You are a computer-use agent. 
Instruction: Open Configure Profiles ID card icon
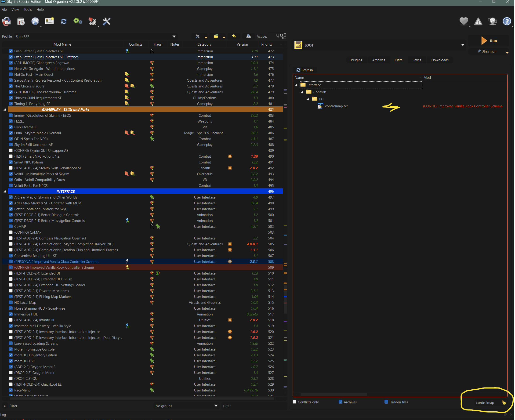49,22
